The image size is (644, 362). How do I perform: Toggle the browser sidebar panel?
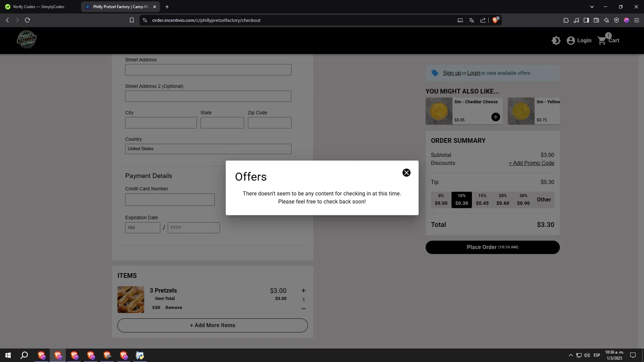click(x=586, y=20)
